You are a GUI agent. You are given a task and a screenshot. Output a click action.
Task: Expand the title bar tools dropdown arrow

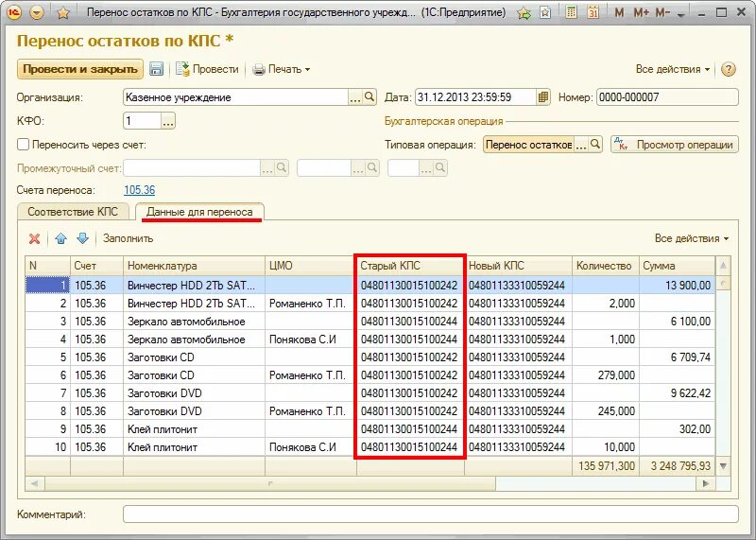681,14
